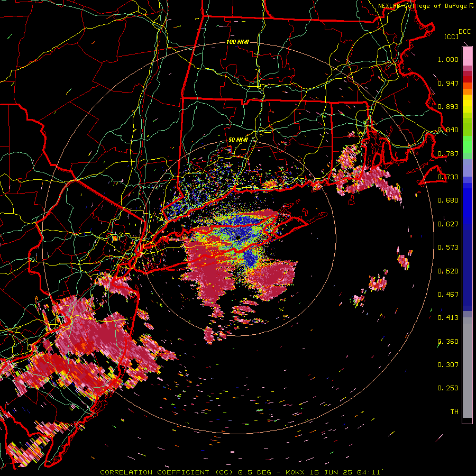Click the DCC product label
Viewport: 476px width, 476px height.
click(x=465, y=32)
